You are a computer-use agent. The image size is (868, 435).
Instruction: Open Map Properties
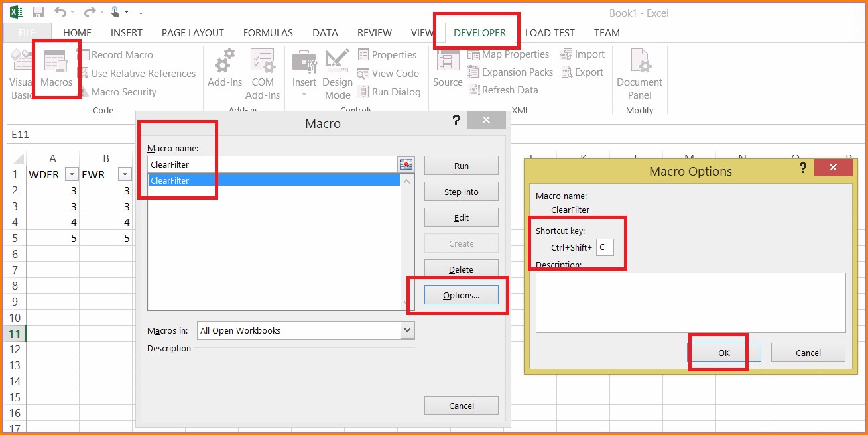(x=509, y=54)
